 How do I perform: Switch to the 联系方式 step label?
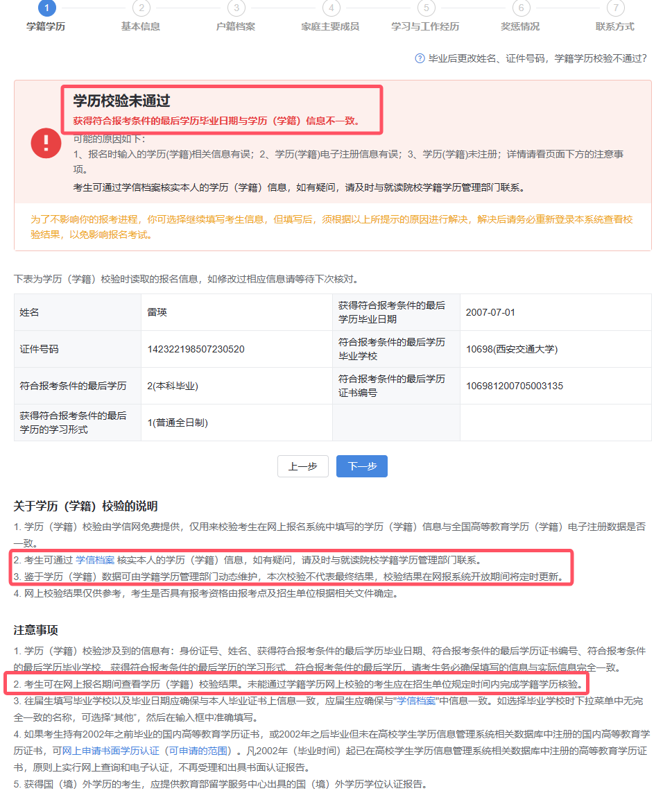[x=614, y=26]
